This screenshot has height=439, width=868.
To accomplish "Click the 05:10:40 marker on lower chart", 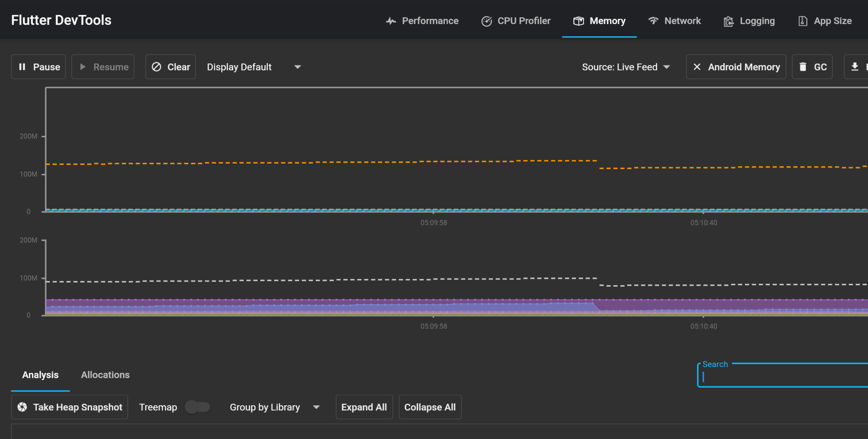I will [704, 326].
